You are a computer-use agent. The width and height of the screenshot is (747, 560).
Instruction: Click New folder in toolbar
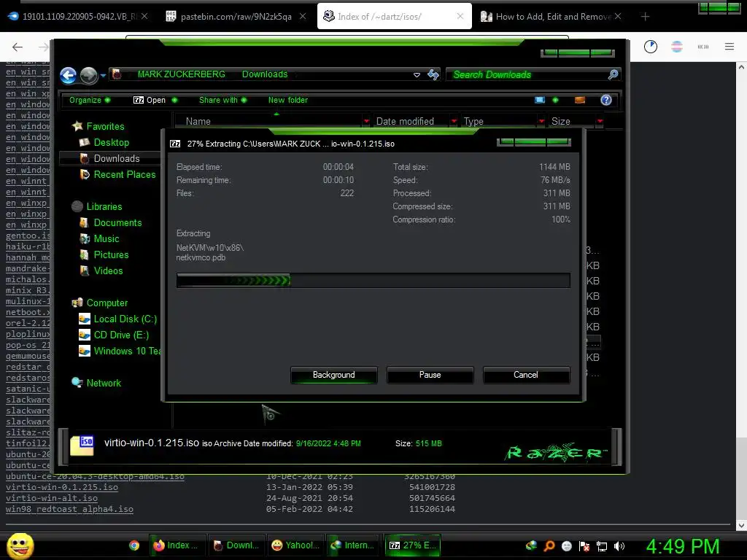tap(287, 100)
